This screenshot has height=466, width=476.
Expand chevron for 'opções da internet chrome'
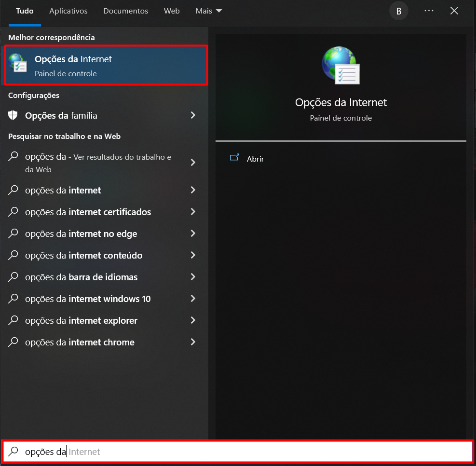click(x=193, y=342)
